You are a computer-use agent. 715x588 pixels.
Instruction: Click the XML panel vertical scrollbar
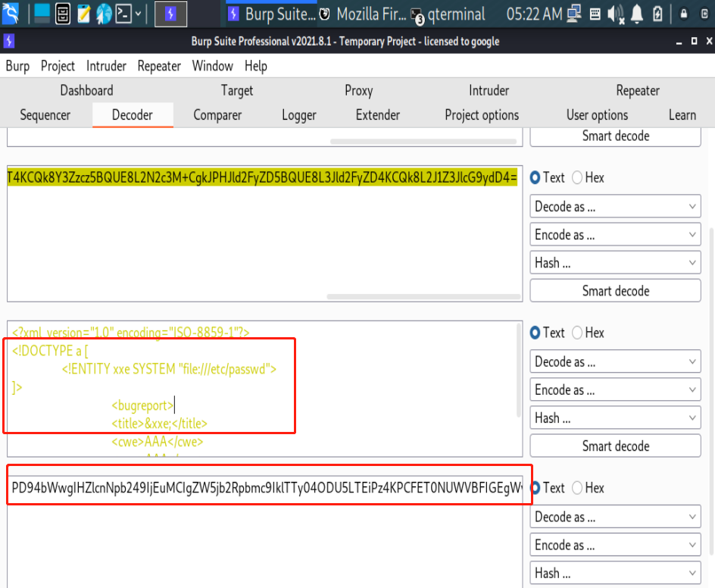pos(519,370)
